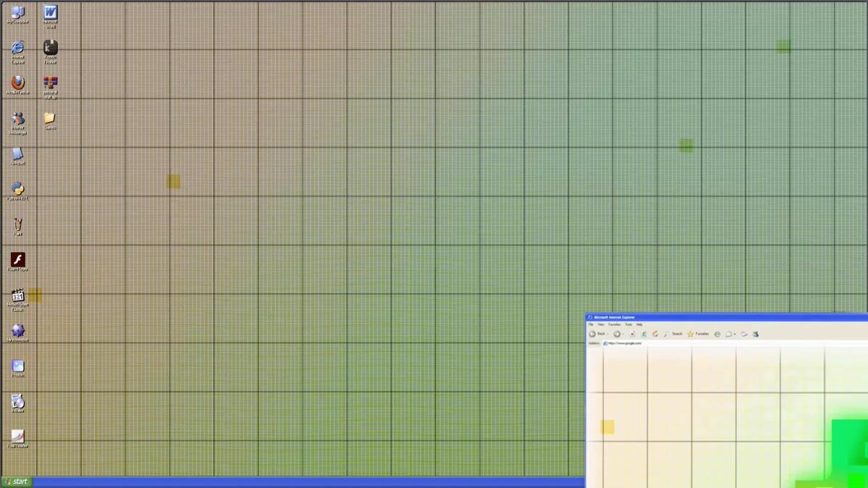Open the Games folder on the desktop

click(x=50, y=119)
